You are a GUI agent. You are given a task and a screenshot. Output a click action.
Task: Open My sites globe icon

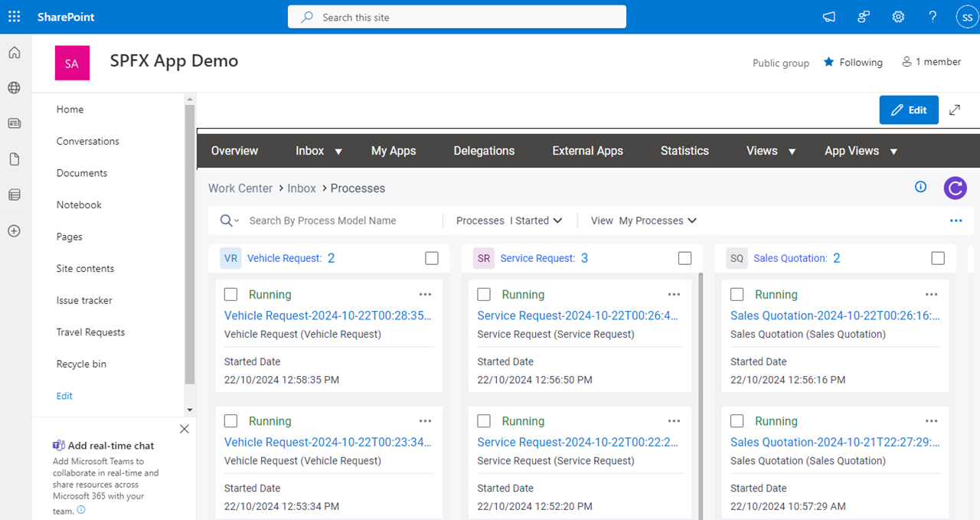15,88
